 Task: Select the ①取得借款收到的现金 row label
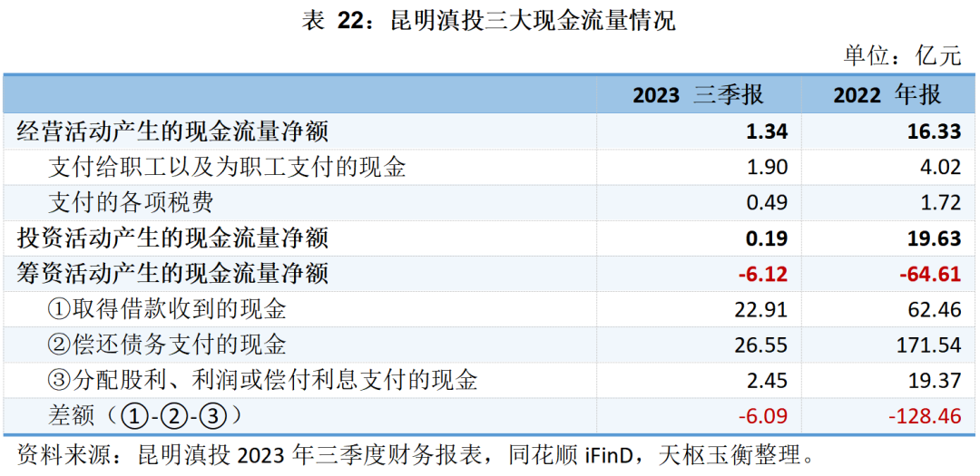(x=166, y=310)
